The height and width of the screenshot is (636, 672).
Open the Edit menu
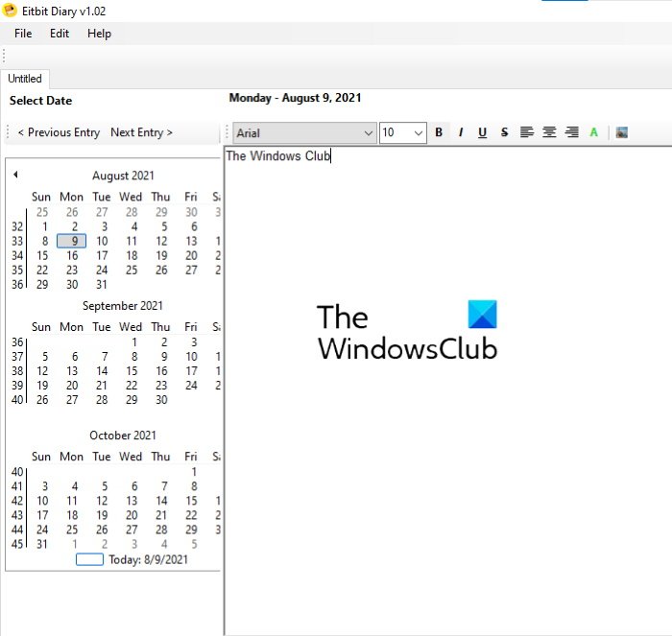point(60,34)
